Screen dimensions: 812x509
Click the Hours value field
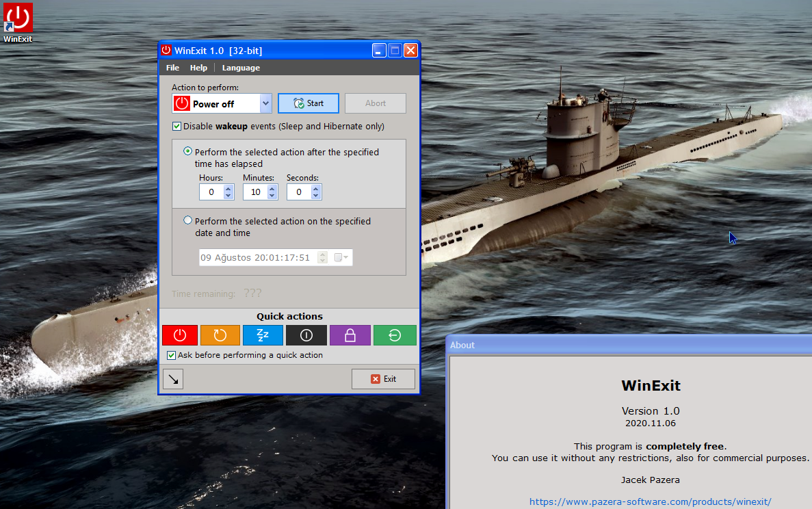click(211, 192)
